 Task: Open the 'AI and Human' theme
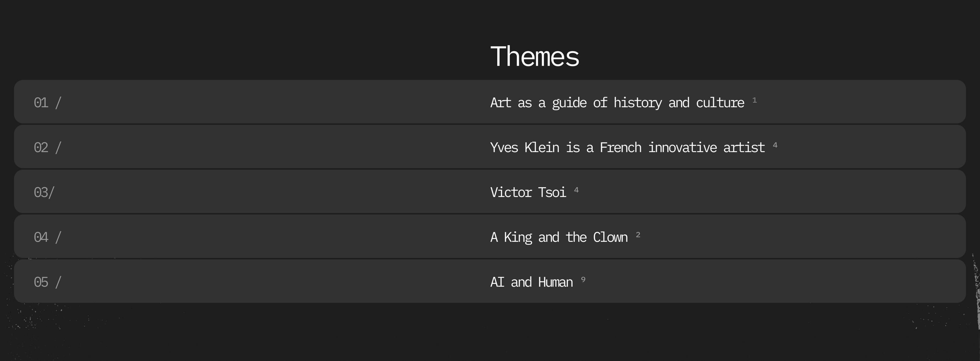[531, 282]
